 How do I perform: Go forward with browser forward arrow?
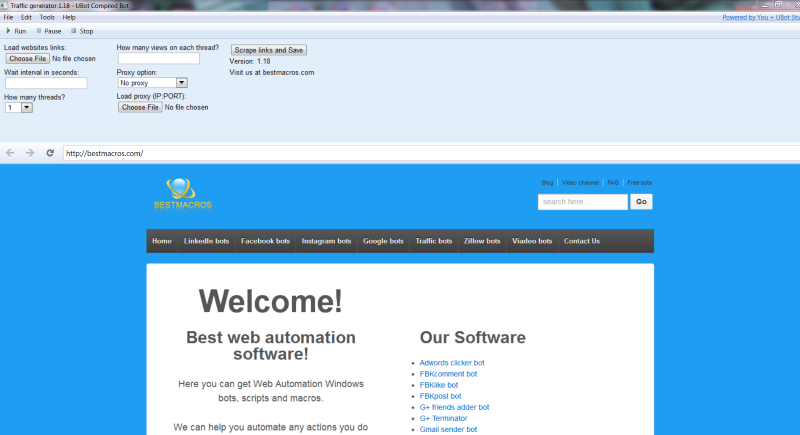point(30,153)
